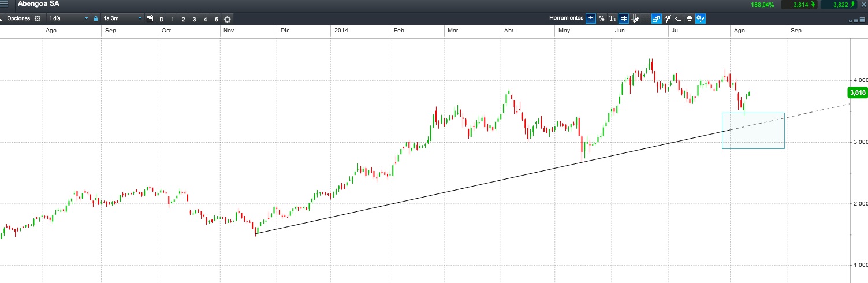This screenshot has width=868, height=283.
Task: Select the D timeframe preset
Action: tap(162, 19)
